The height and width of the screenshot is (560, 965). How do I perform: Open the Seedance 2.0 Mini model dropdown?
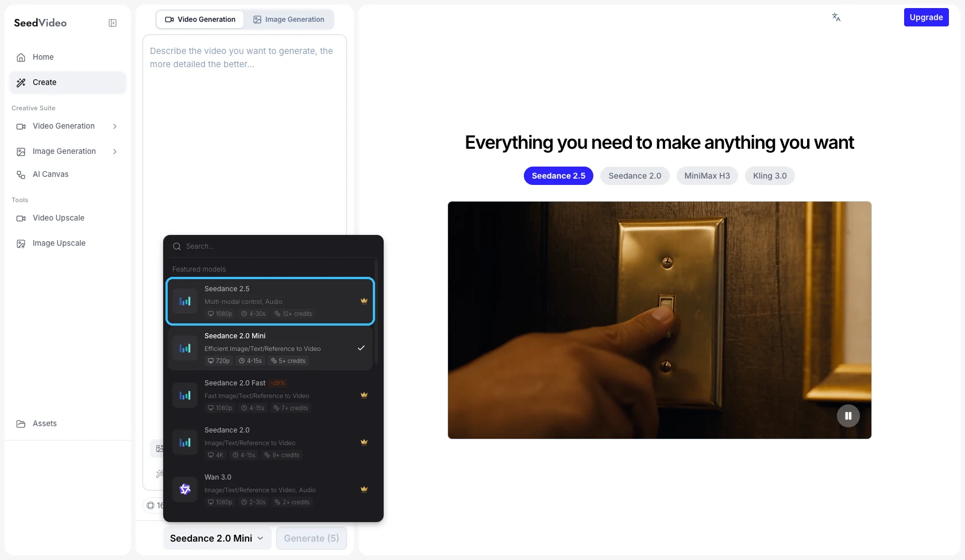pos(217,538)
